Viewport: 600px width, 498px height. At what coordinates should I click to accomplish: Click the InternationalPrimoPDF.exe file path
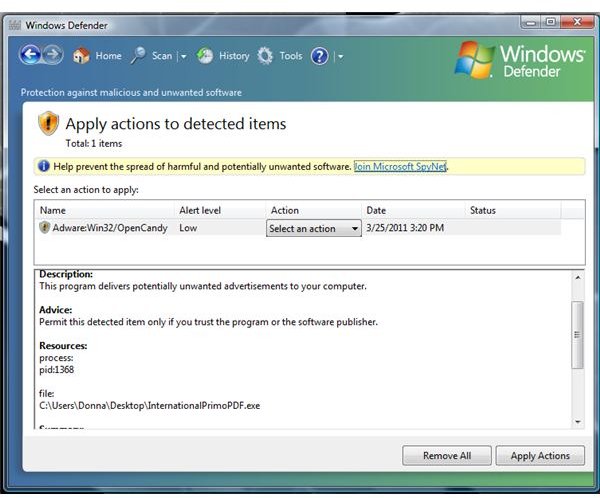pos(150,405)
